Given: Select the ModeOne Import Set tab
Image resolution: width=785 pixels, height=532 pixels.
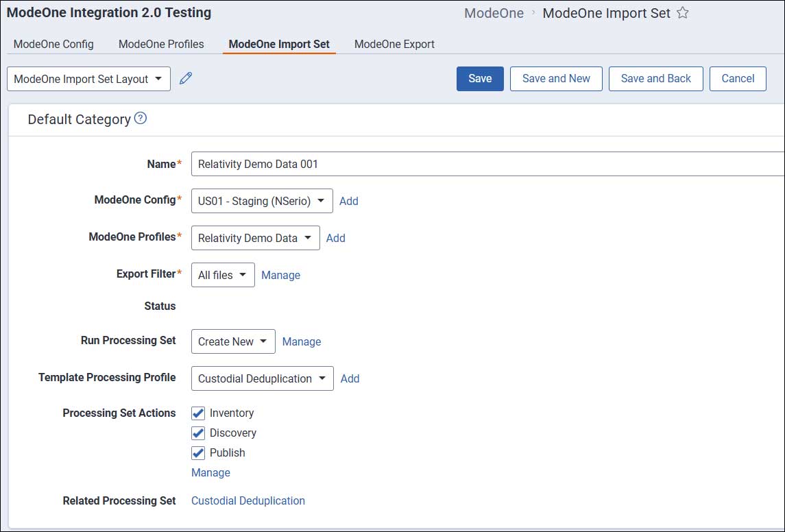Looking at the screenshot, I should [x=279, y=44].
